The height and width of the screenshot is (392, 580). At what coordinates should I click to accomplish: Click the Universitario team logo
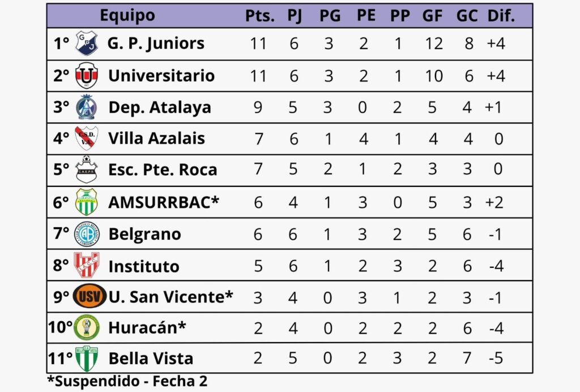(87, 75)
